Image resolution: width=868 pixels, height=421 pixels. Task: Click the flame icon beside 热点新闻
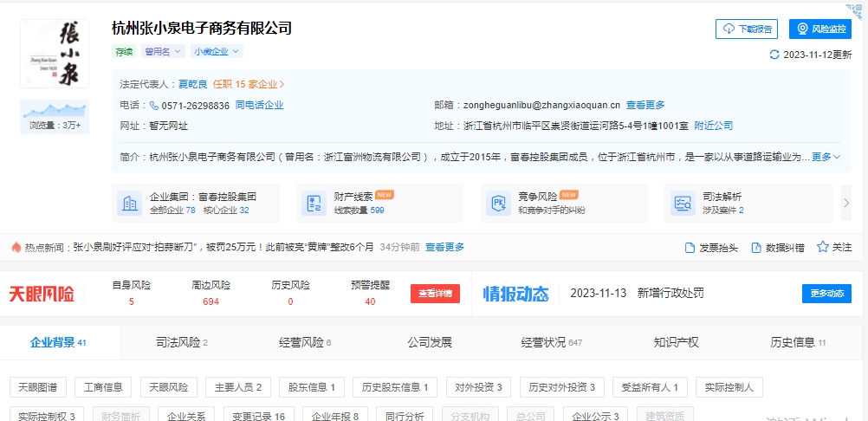pyautogui.click(x=16, y=247)
